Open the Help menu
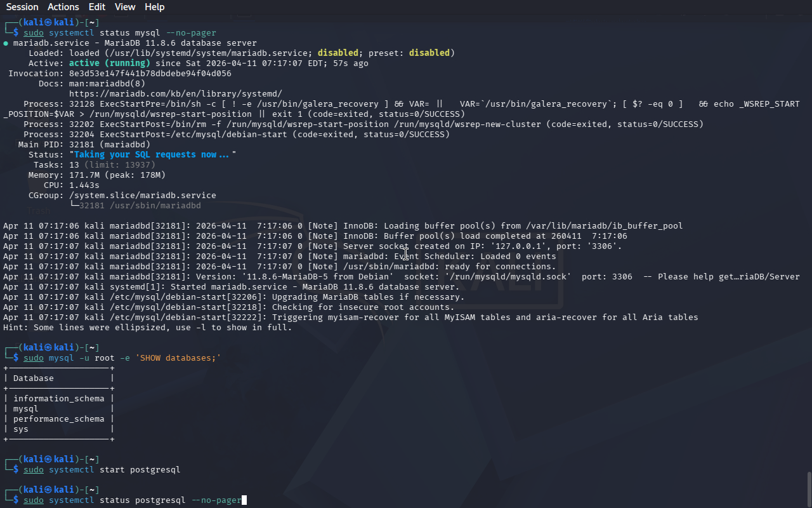This screenshot has width=812, height=508. click(154, 7)
